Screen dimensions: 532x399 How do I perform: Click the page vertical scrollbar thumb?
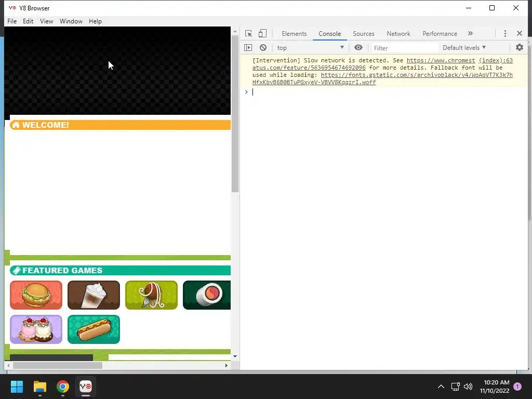235,113
